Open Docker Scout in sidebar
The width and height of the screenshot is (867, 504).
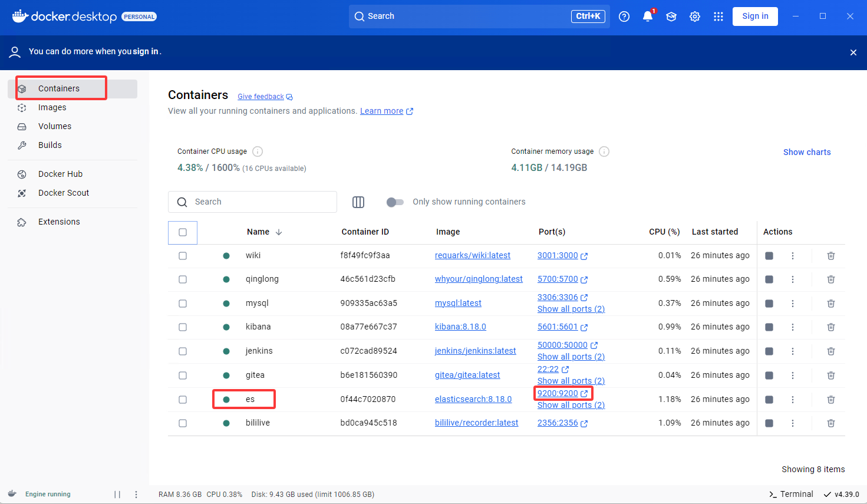(x=72, y=193)
